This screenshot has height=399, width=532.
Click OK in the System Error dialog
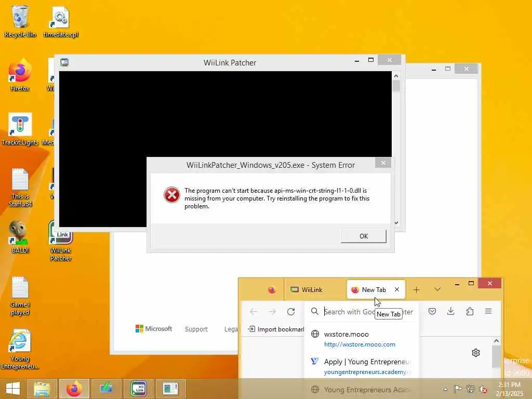pyautogui.click(x=363, y=236)
